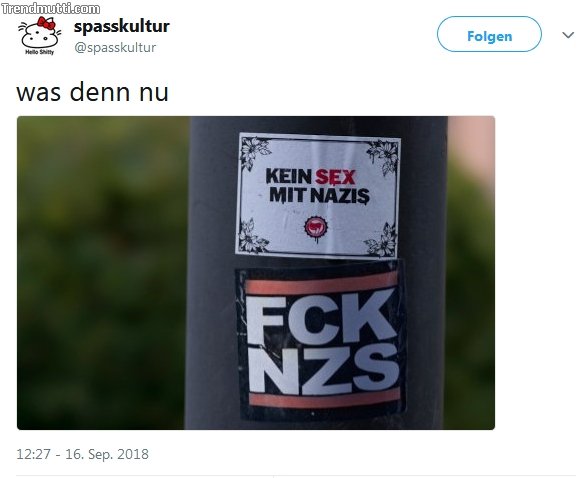Click the orange stripe above FCK letters
583x478 pixels.
point(322,283)
